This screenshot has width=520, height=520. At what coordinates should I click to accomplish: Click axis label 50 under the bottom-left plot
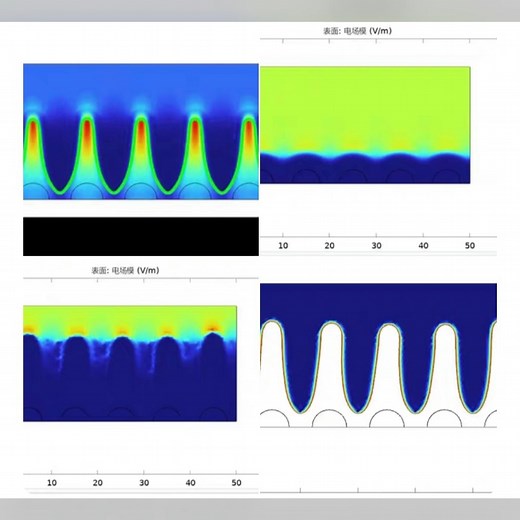coord(236,483)
